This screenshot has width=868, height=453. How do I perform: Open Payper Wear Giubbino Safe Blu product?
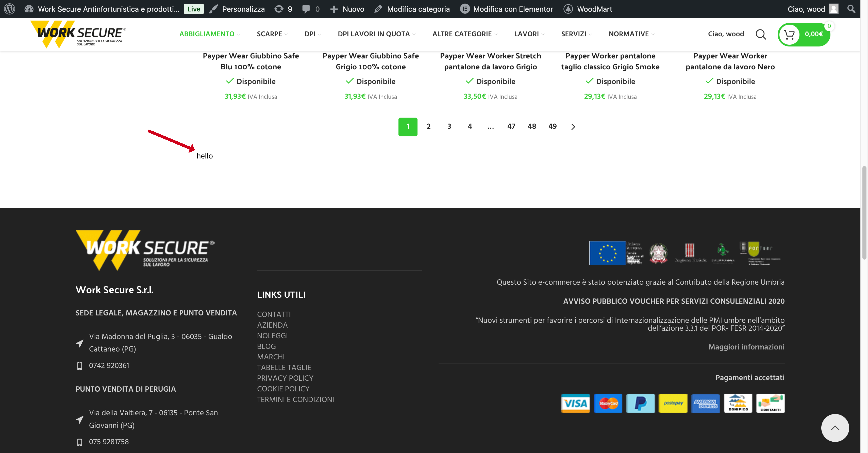(251, 61)
